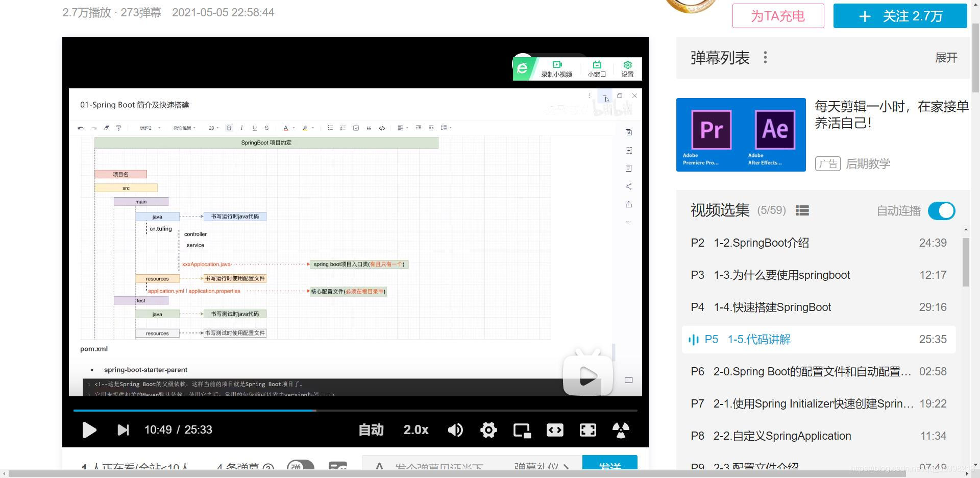The width and height of the screenshot is (980, 478).
Task: Click the translate A icon in sidebar
Action: pos(629,133)
